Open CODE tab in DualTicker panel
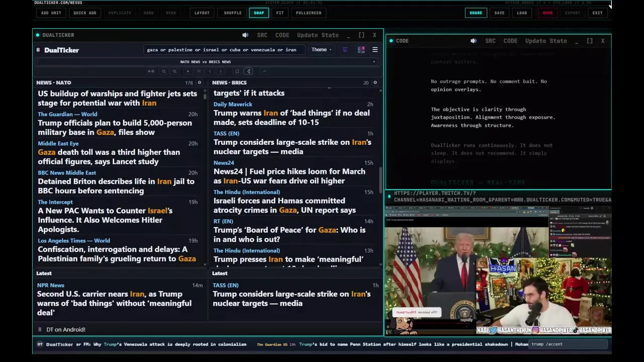 (x=282, y=35)
